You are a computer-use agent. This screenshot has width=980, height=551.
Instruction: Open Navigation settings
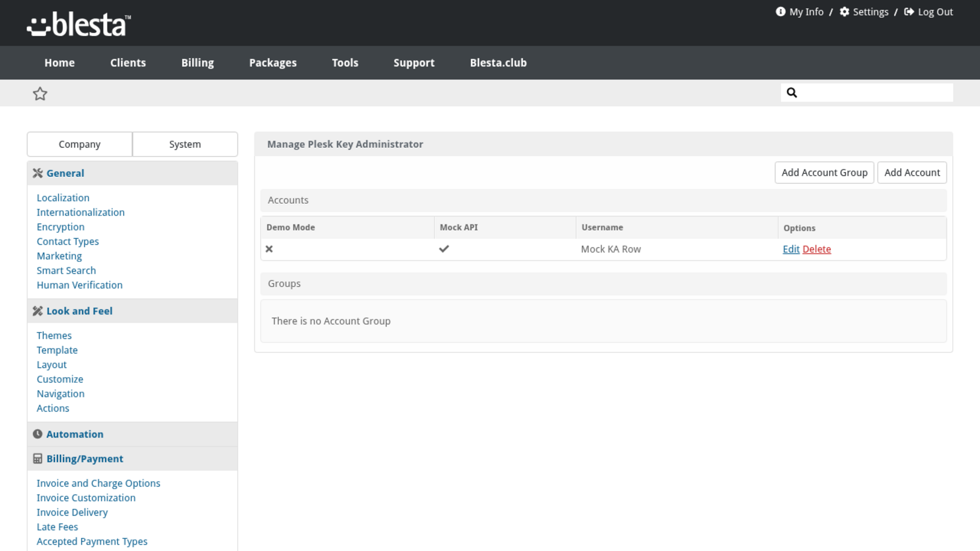[61, 393]
